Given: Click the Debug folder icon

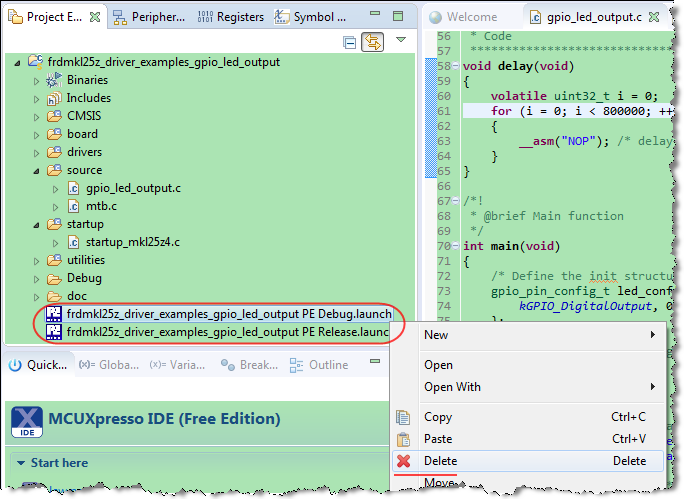Looking at the screenshot, I should 55,279.
